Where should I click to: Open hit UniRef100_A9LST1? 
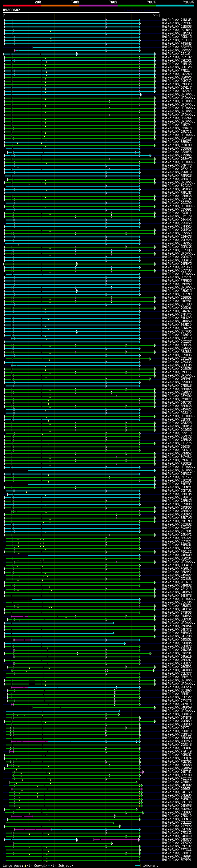click(176, 450)
